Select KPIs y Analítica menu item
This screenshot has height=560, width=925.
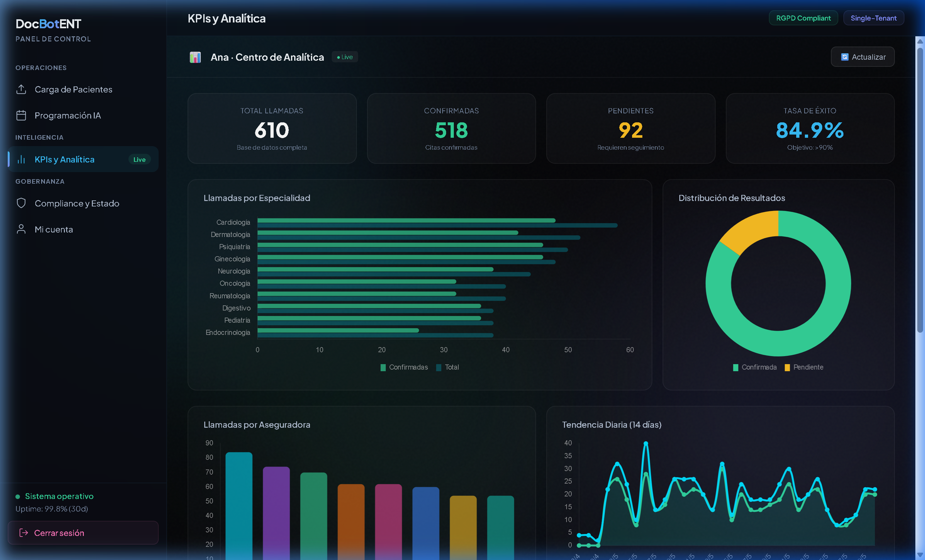point(83,160)
